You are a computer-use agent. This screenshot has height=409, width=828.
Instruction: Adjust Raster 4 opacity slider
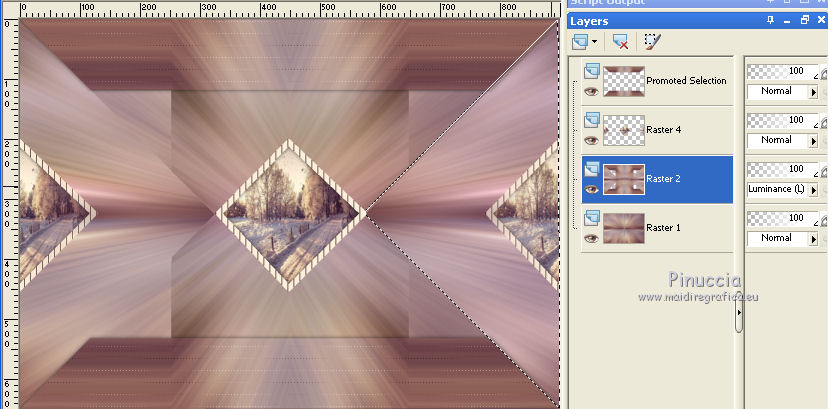click(x=782, y=121)
